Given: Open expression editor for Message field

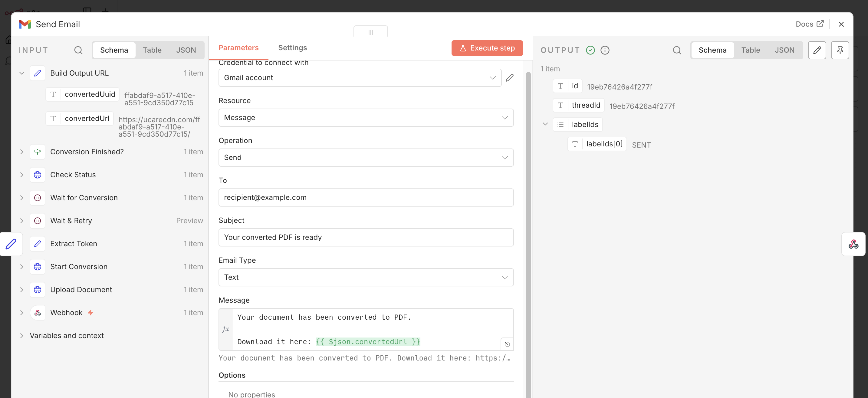Looking at the screenshot, I should 507,344.
